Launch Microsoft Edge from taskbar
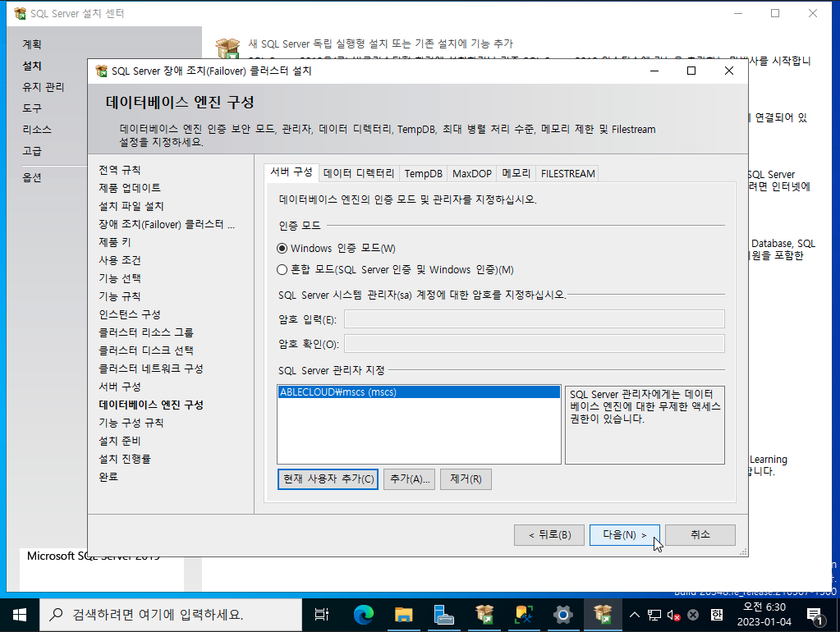The width and height of the screenshot is (840, 632). (364, 615)
